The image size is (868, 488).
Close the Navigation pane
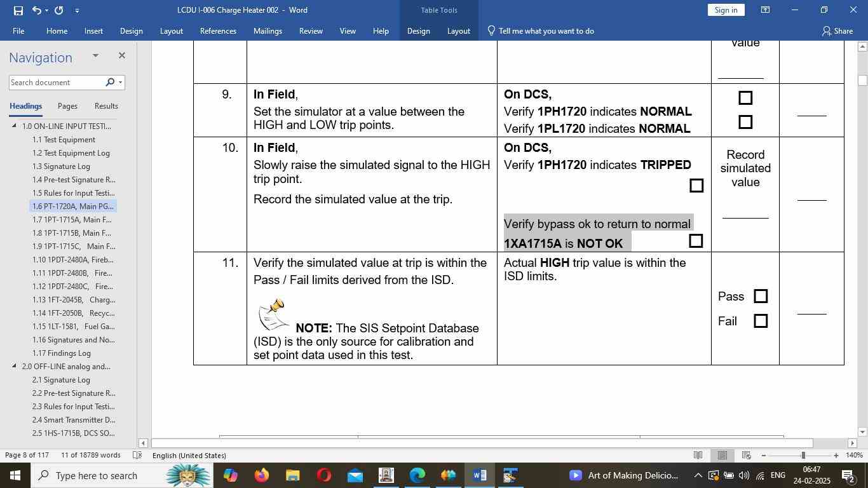pos(122,56)
